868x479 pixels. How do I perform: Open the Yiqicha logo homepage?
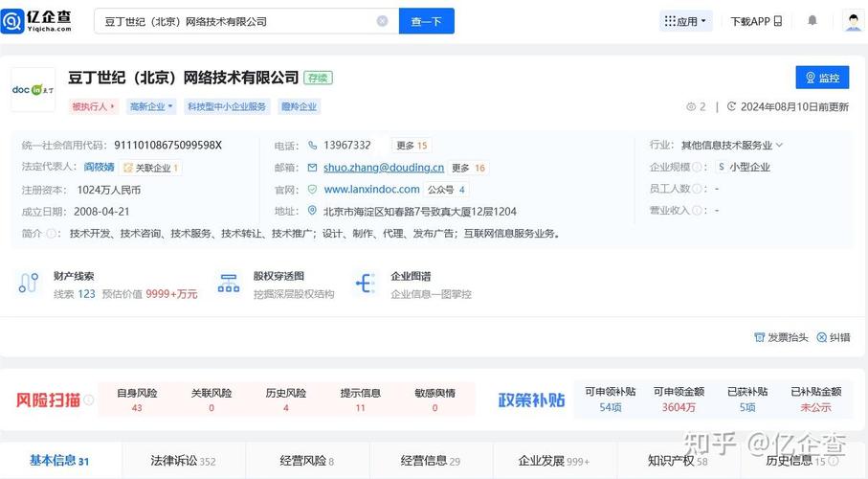tap(36, 21)
